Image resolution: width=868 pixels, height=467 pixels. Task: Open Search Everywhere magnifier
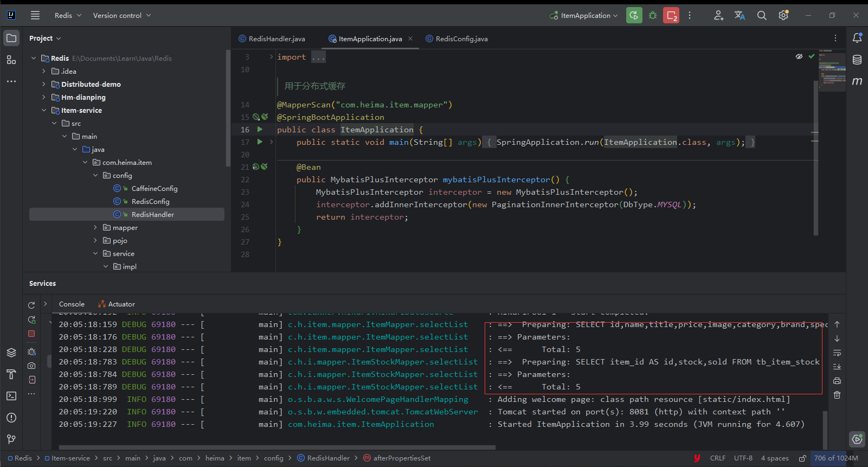click(762, 15)
